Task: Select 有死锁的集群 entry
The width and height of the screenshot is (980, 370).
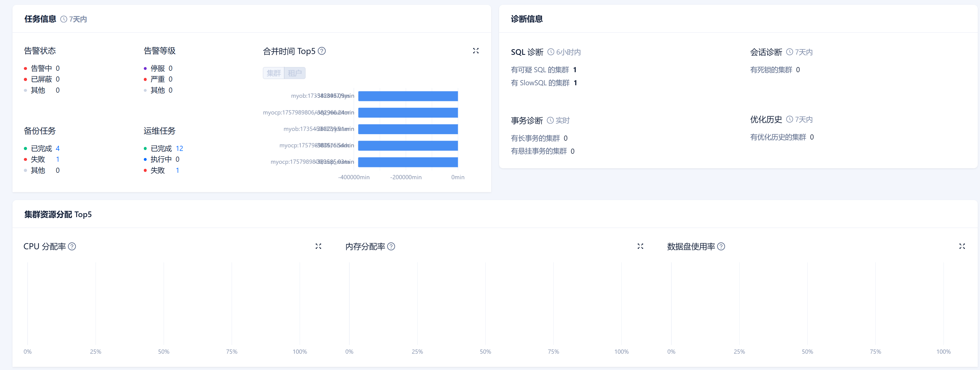Action: coord(775,70)
